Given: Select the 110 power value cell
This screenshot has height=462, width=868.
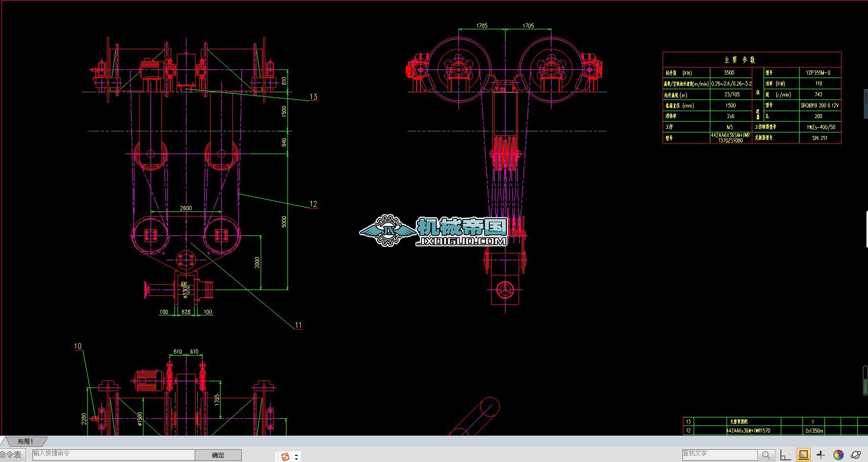Looking at the screenshot, I should click(818, 84).
